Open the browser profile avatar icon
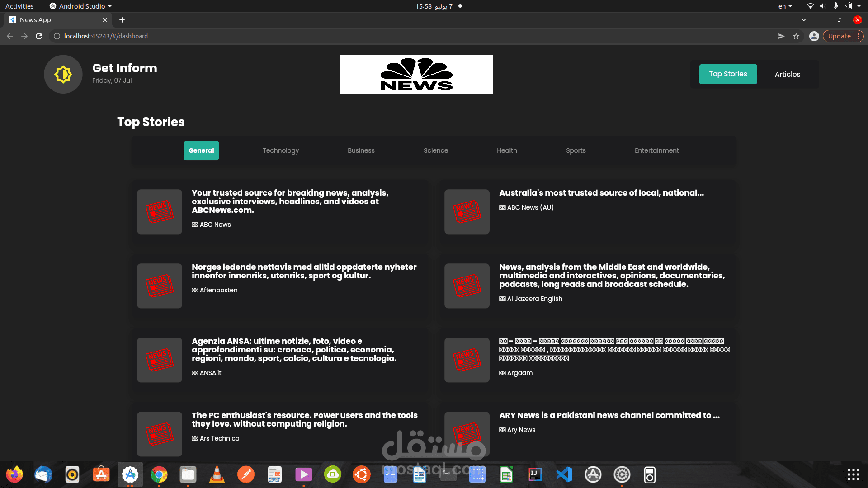868x488 pixels. tap(814, 36)
